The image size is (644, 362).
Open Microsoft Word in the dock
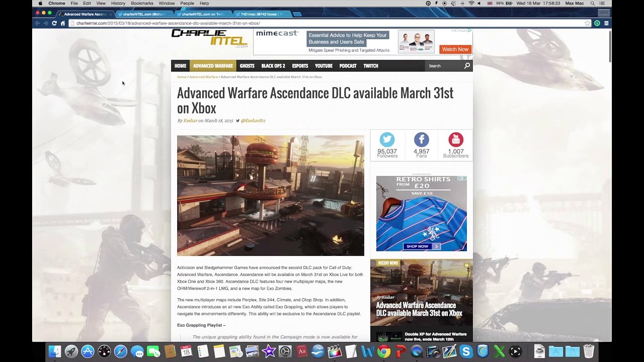(367, 351)
